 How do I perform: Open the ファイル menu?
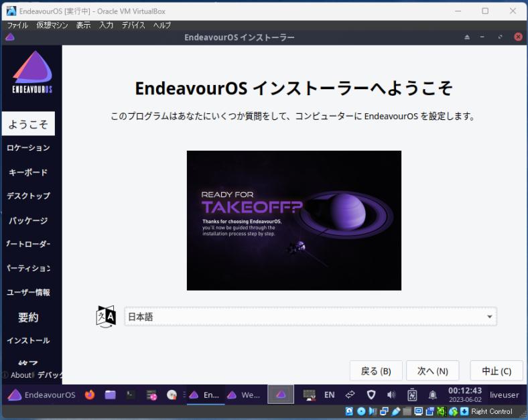17,25
